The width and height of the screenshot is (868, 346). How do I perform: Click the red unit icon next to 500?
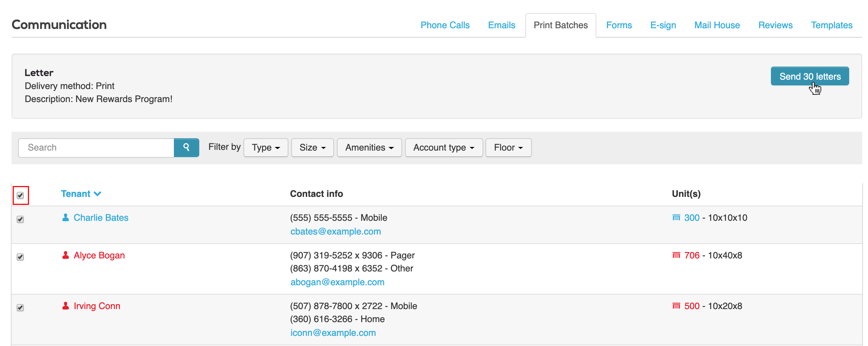tap(676, 306)
